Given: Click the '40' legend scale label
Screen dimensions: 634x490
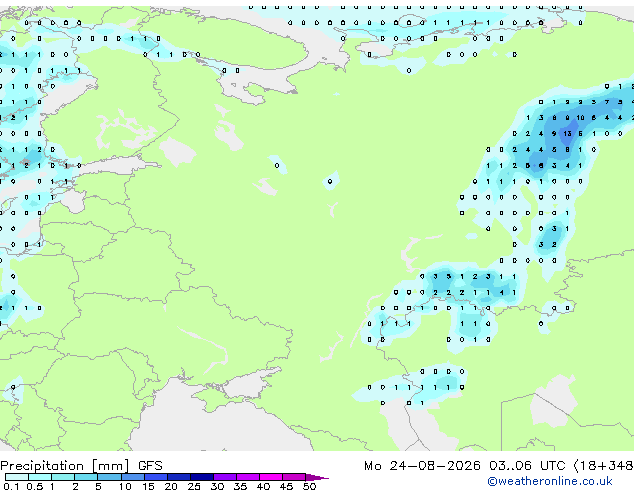Looking at the screenshot, I should 263,486.
